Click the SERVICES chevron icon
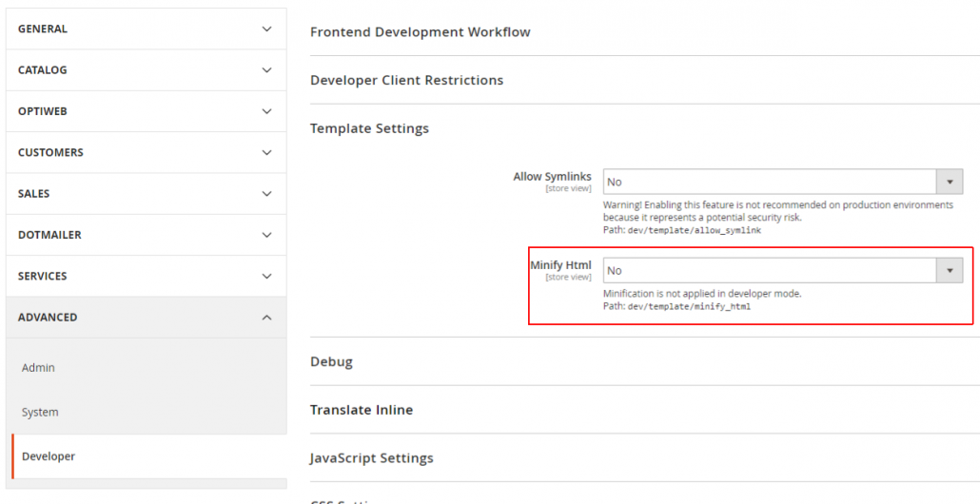This screenshot has width=980, height=504. (266, 276)
